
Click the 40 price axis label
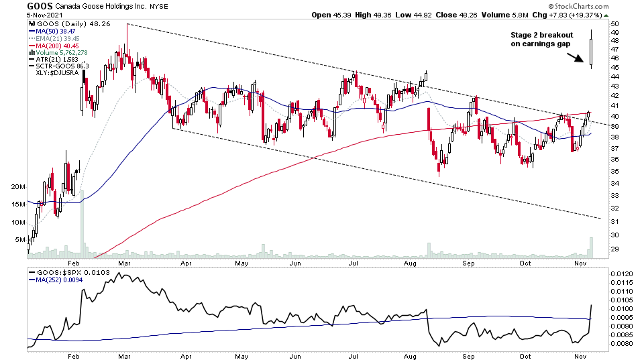point(615,116)
